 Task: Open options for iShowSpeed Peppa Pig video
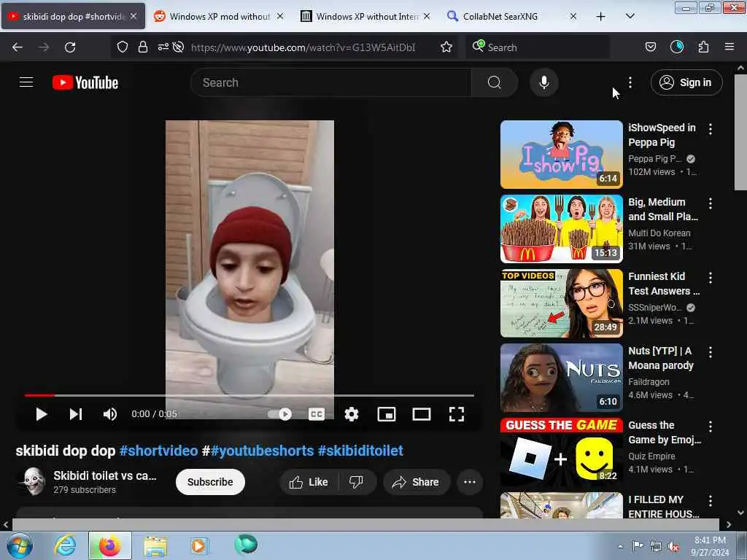[x=711, y=129]
